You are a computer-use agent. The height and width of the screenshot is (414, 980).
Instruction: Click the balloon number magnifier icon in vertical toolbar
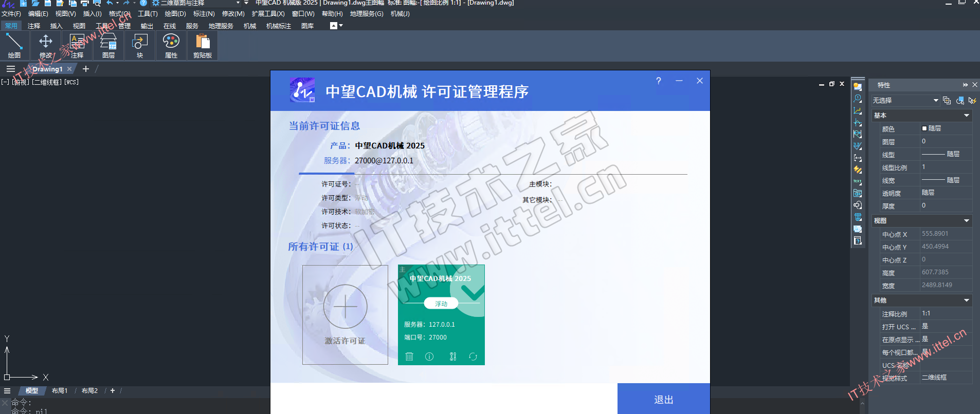857,99
